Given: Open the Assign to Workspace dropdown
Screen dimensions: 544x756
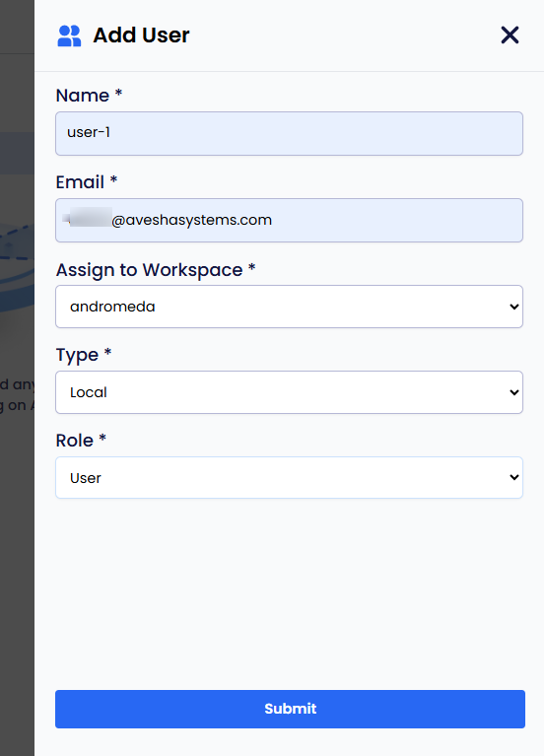Looking at the screenshot, I should point(289,307).
